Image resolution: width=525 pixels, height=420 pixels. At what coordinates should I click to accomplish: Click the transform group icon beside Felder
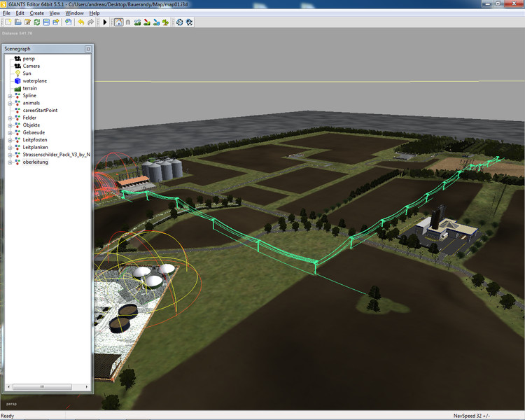tap(17, 118)
